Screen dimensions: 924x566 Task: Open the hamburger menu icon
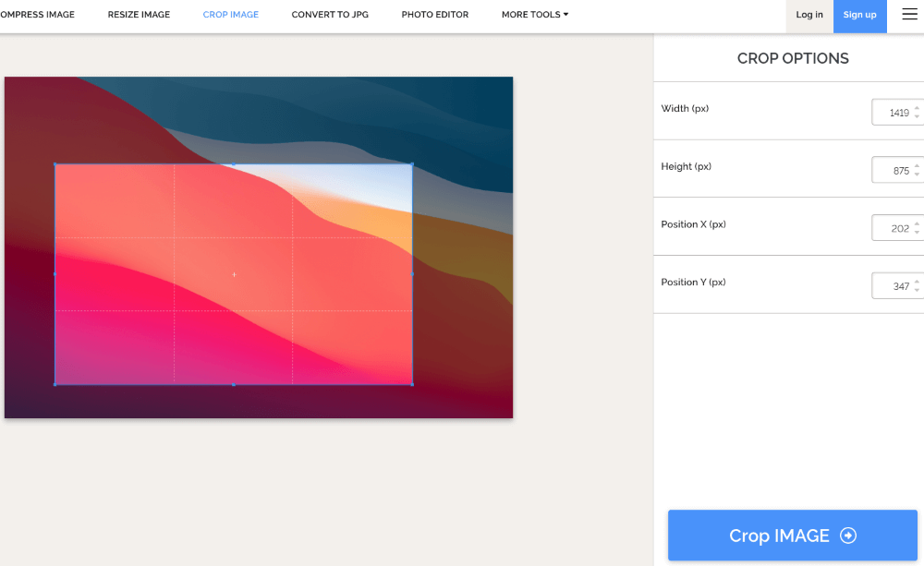pos(909,14)
